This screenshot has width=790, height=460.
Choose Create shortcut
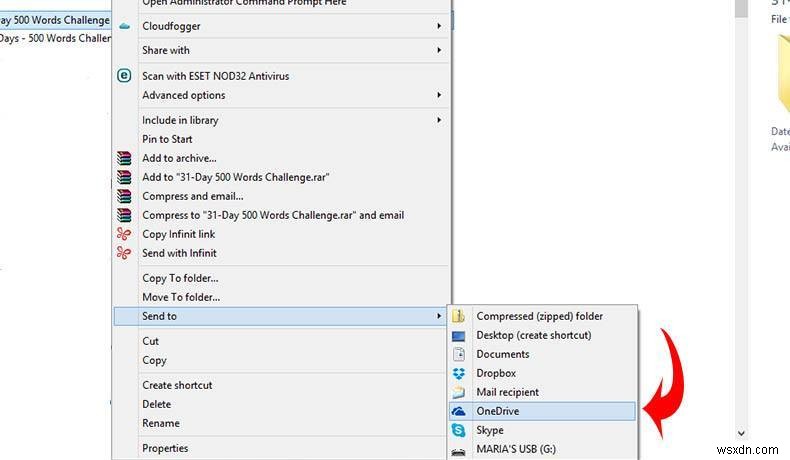tap(281, 385)
